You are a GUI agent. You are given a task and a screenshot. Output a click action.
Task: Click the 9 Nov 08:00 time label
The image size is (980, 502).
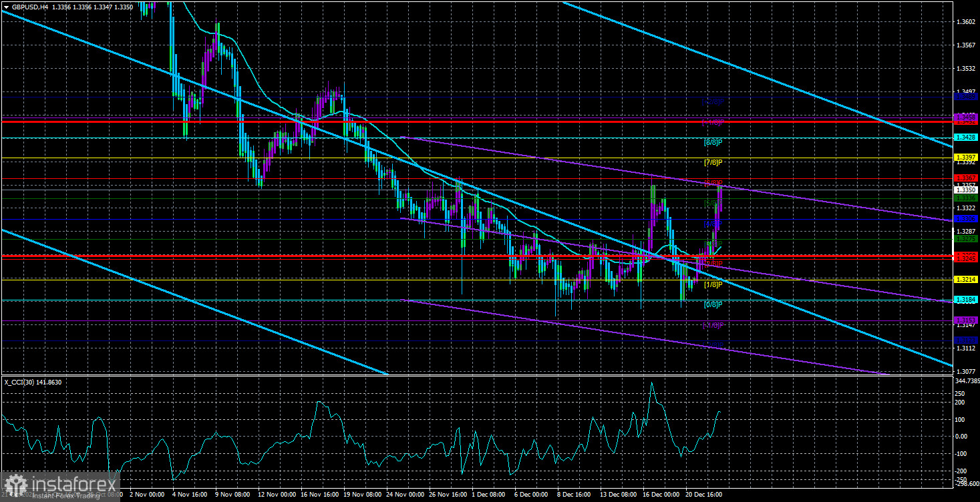232,495
